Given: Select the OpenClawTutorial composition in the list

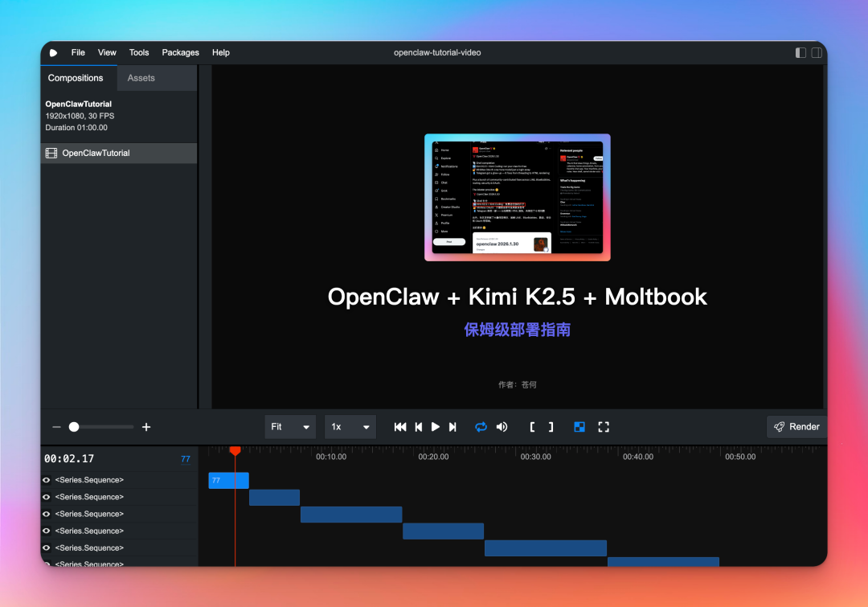Looking at the screenshot, I should tap(96, 153).
